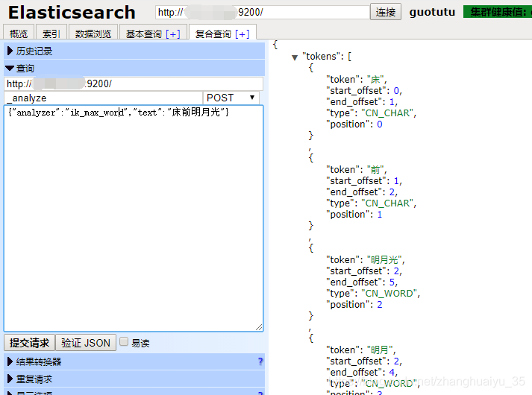532x395 pixels.
Task: Click the Elasticsearch title heading
Action: coord(72,13)
